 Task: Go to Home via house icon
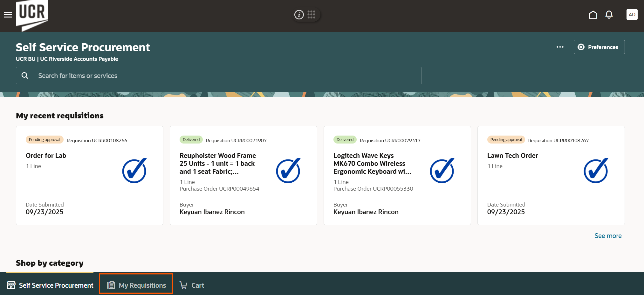(593, 15)
